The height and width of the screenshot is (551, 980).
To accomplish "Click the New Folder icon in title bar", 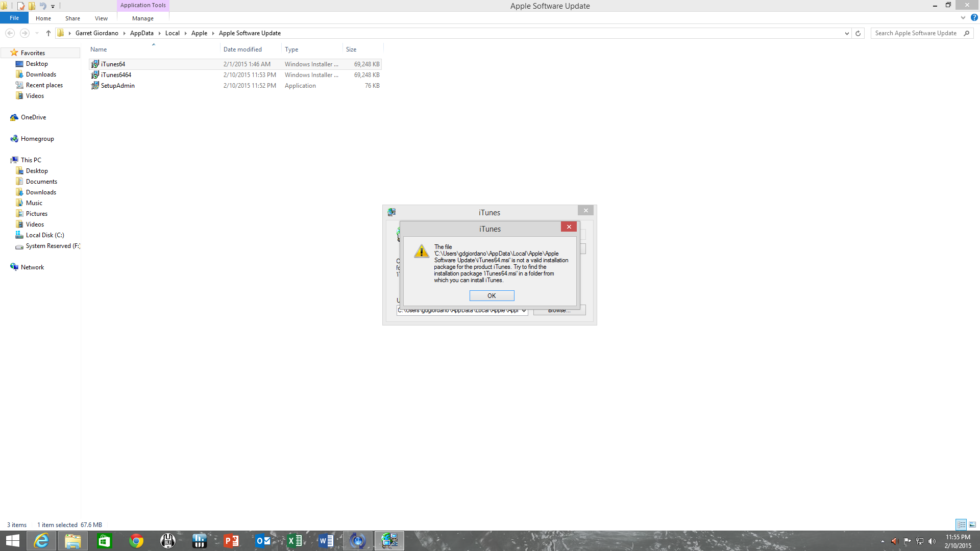I will coord(32,6).
